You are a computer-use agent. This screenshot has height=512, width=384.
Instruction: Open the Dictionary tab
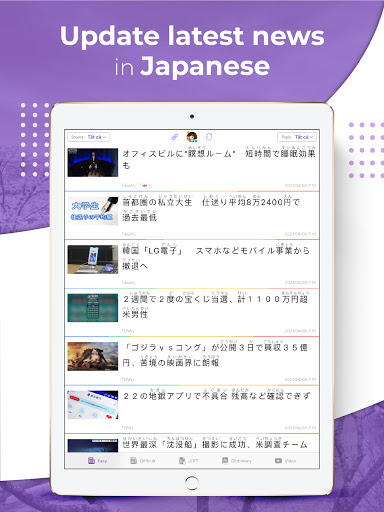[x=237, y=461]
